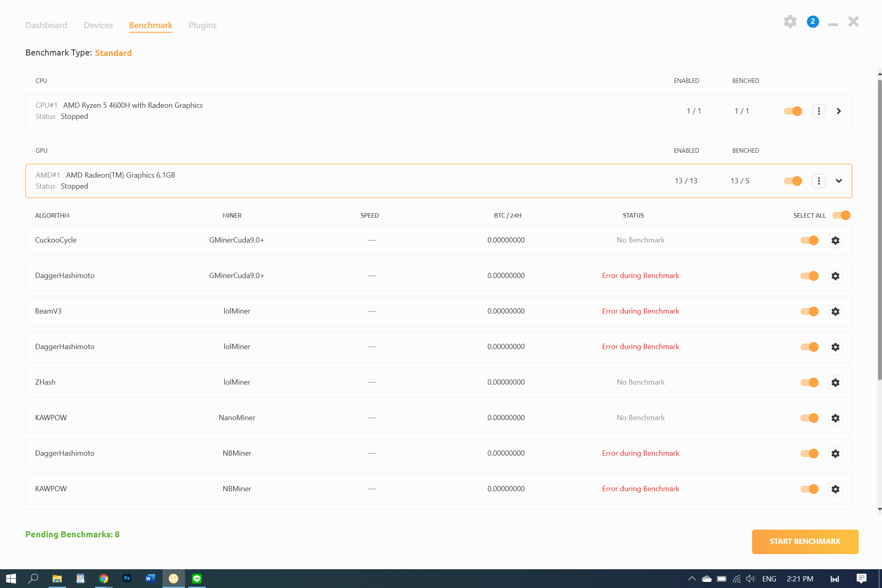The width and height of the screenshot is (882, 588).
Task: Open settings gear for DaggerHashimoto lolMiner row
Action: tap(835, 347)
